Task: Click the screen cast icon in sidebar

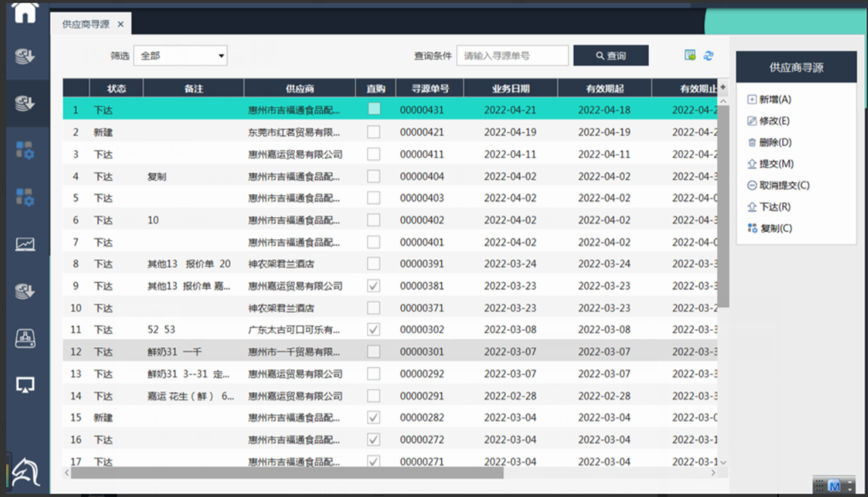Action: pyautogui.click(x=25, y=385)
